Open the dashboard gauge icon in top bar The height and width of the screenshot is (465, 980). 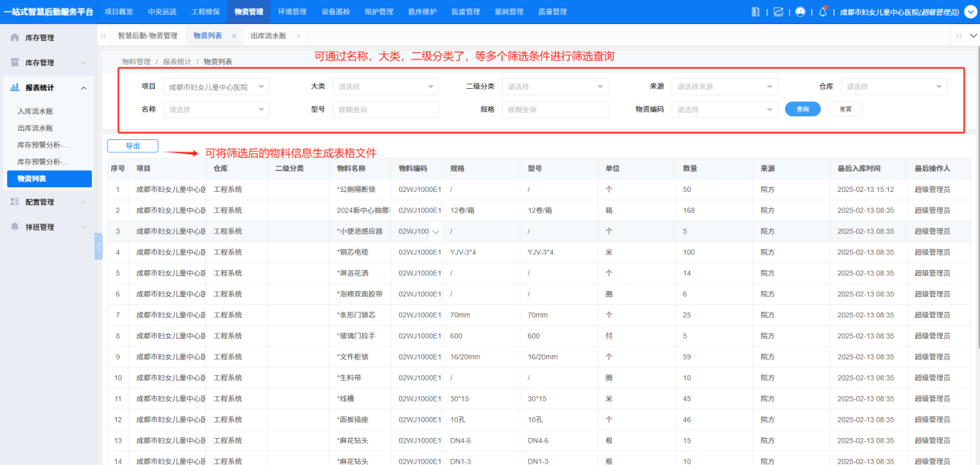tap(801, 12)
